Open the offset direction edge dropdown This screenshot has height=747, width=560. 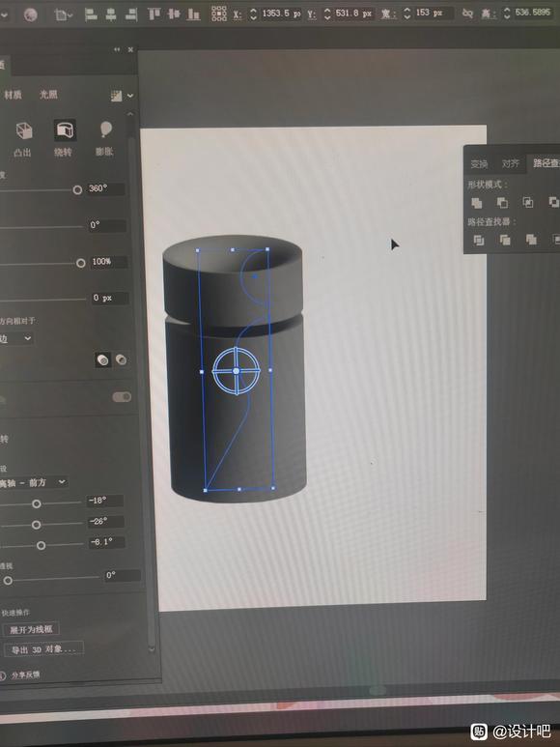pos(16,339)
